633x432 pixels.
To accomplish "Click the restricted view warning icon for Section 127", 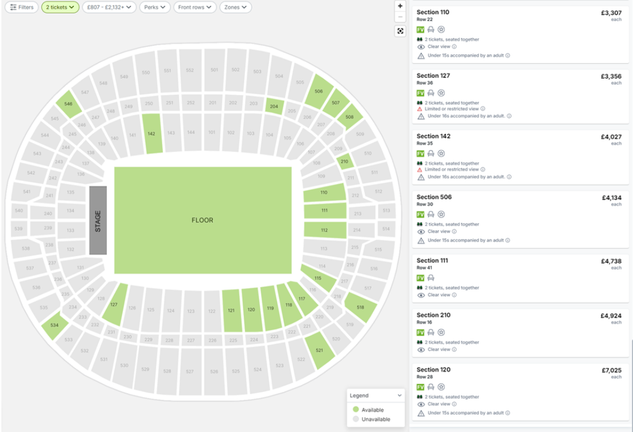I will point(421,111).
